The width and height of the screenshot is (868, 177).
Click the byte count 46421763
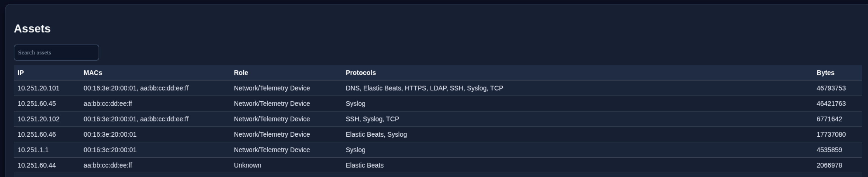pyautogui.click(x=831, y=104)
